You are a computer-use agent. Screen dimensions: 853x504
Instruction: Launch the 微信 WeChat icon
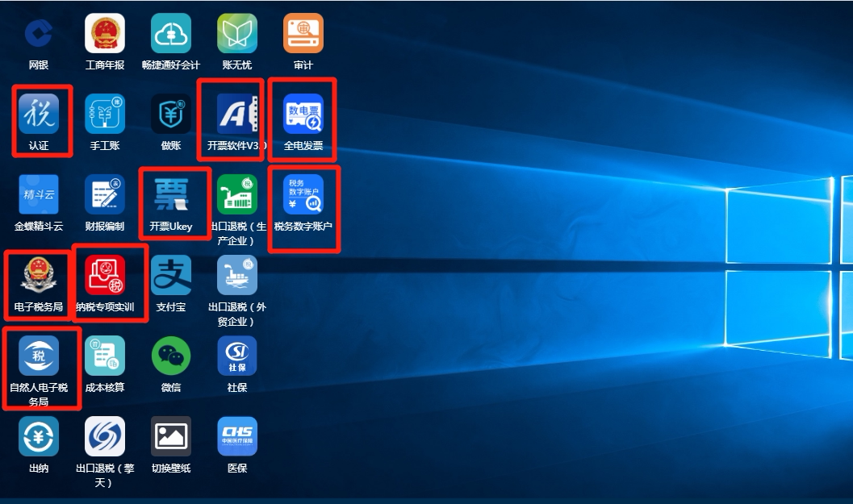(171, 356)
